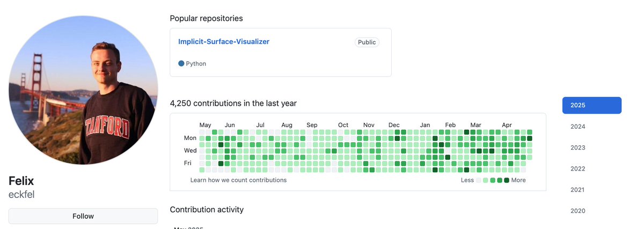
Task: Switch to the 2022 contributions view
Action: (x=578, y=169)
